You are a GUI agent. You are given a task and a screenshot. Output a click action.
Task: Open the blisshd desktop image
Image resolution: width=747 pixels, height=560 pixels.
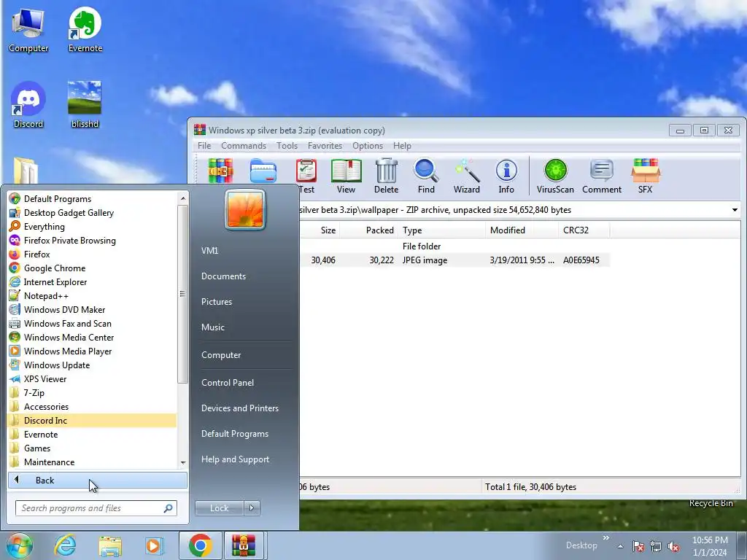click(x=85, y=105)
